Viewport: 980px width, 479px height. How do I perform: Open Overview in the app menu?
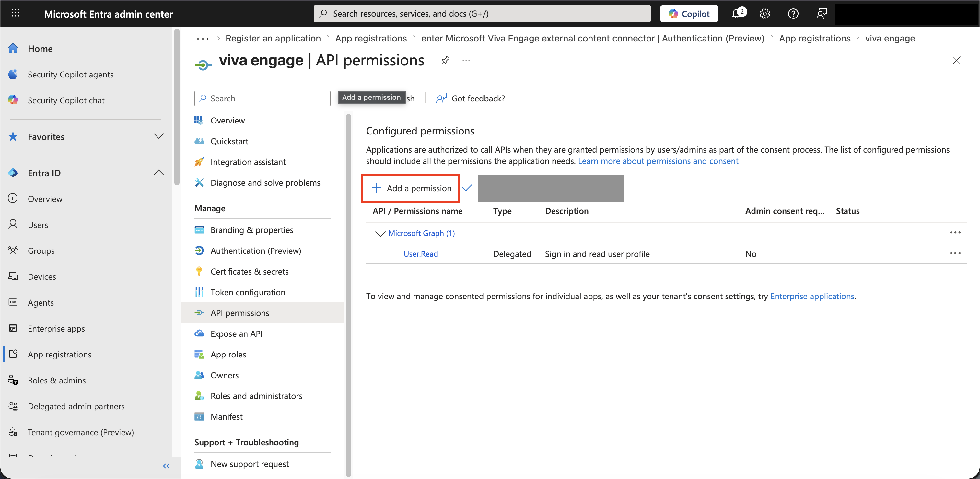click(x=227, y=120)
